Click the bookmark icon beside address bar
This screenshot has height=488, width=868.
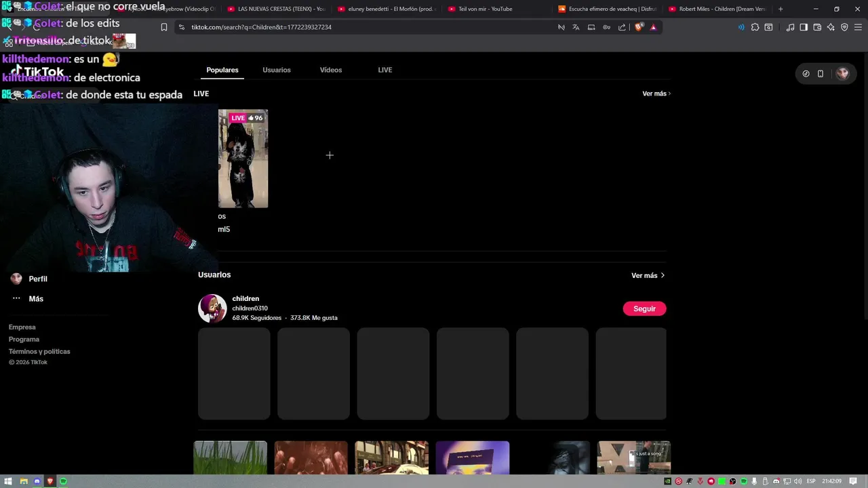[163, 27]
